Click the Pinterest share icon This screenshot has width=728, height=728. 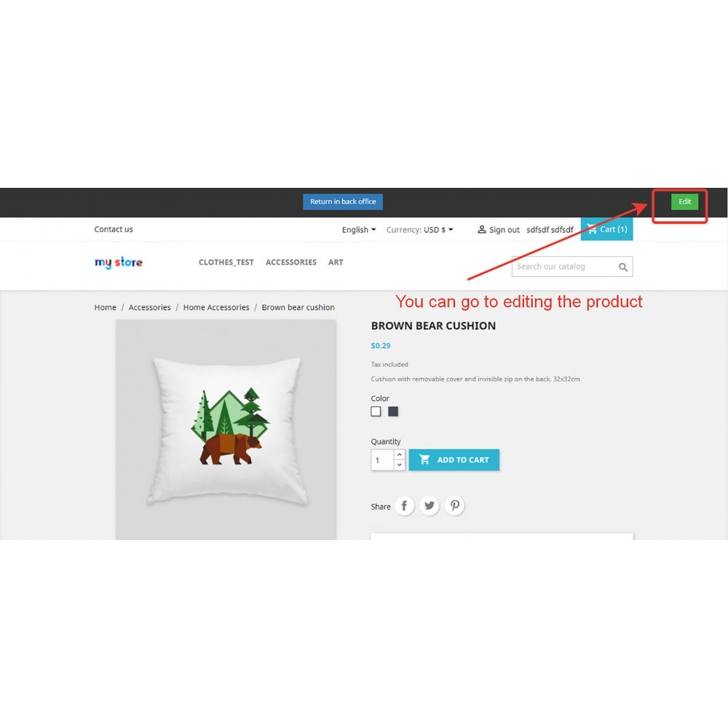[x=454, y=506]
